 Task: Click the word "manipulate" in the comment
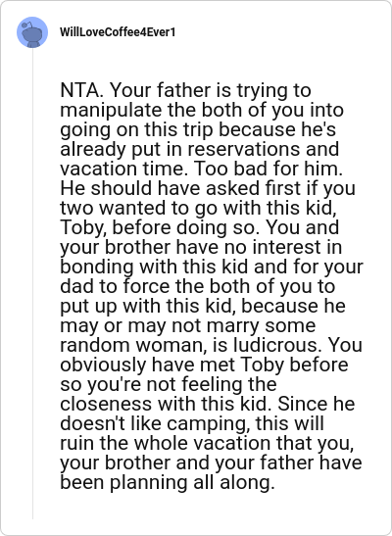click(111, 111)
